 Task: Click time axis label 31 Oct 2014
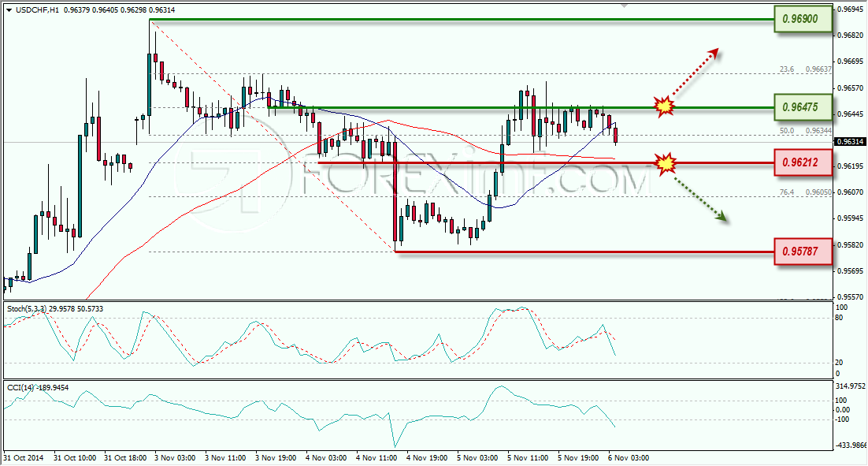pos(24,457)
